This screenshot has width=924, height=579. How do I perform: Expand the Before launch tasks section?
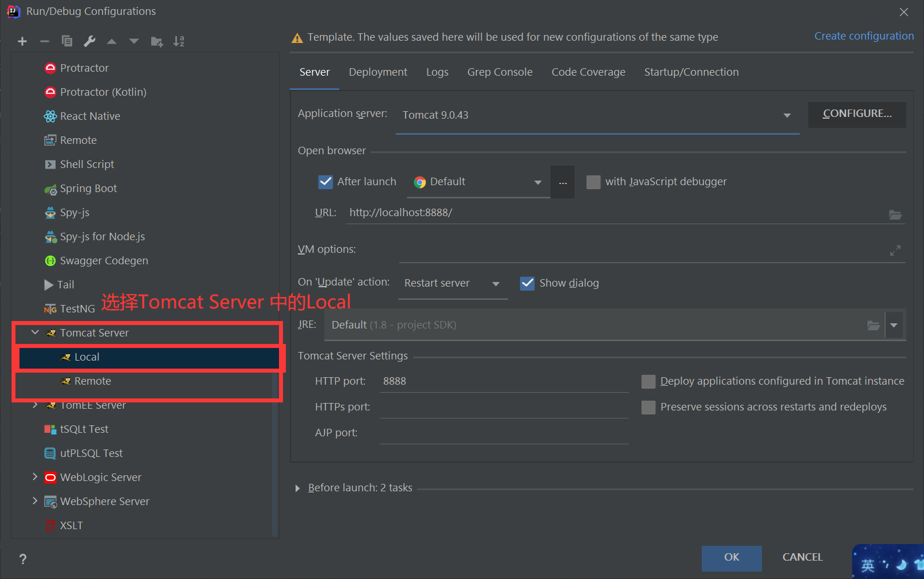click(297, 488)
